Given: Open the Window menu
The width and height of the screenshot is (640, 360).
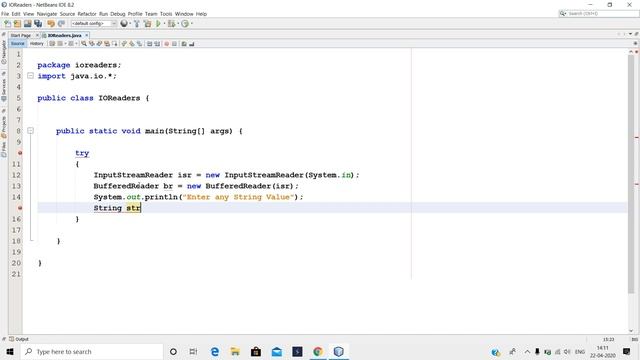Looking at the screenshot, I should click(x=184, y=14).
